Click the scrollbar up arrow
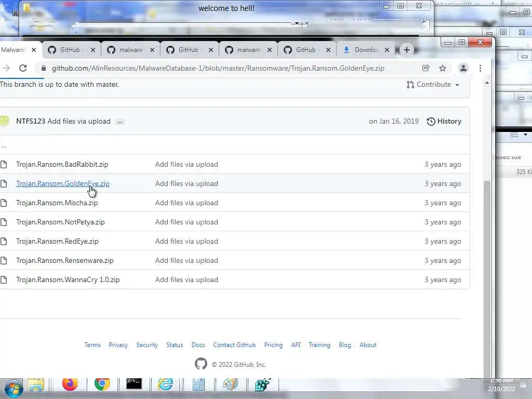 487,83
